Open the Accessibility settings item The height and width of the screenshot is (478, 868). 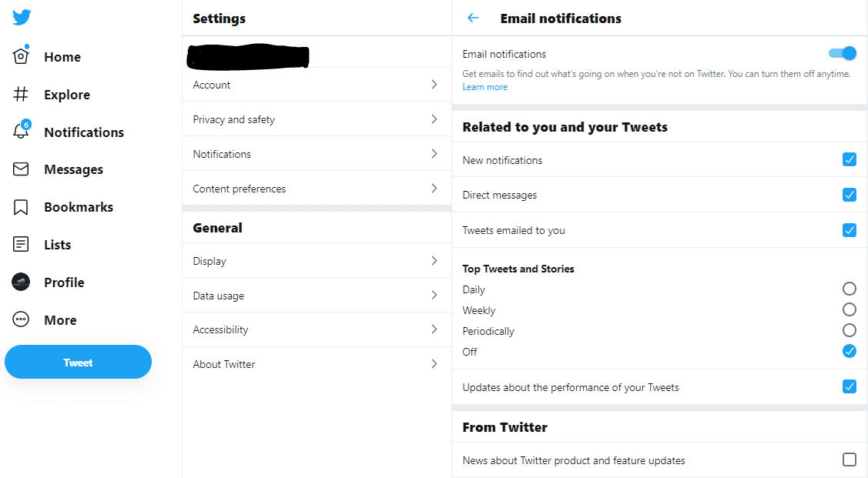point(316,329)
